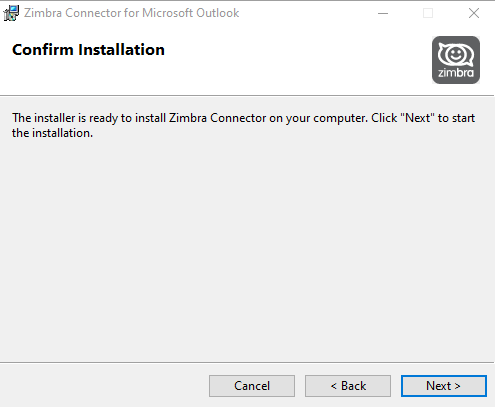Click the words 'the installation.' on second line
This screenshot has height=407, width=495.
pos(52,133)
